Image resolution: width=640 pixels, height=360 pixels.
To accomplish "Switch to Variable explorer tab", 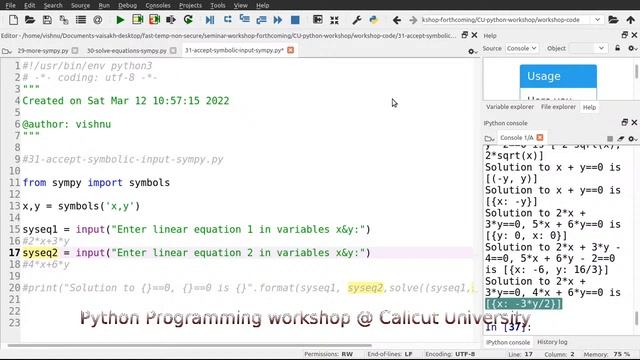I will pyautogui.click(x=510, y=107).
